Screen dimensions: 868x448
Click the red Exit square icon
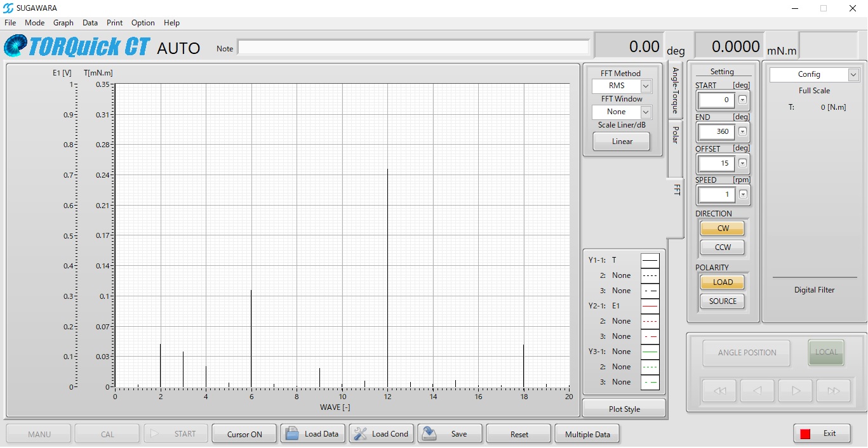tap(805, 434)
